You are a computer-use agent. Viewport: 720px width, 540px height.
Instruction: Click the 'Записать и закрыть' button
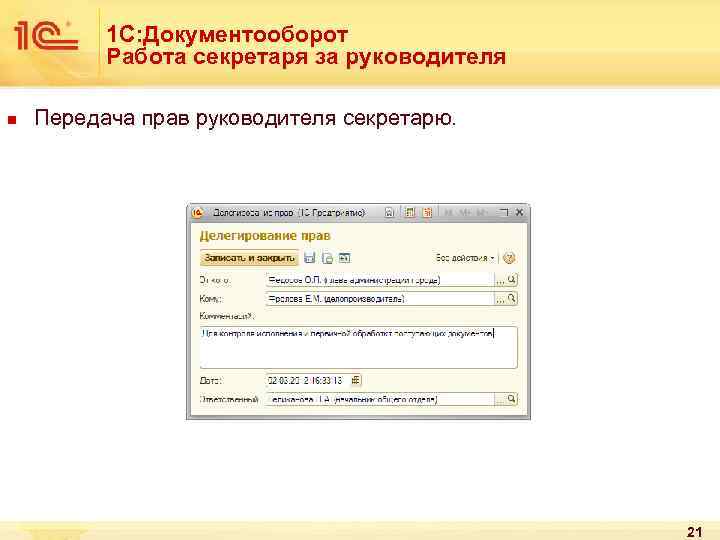tap(249, 258)
